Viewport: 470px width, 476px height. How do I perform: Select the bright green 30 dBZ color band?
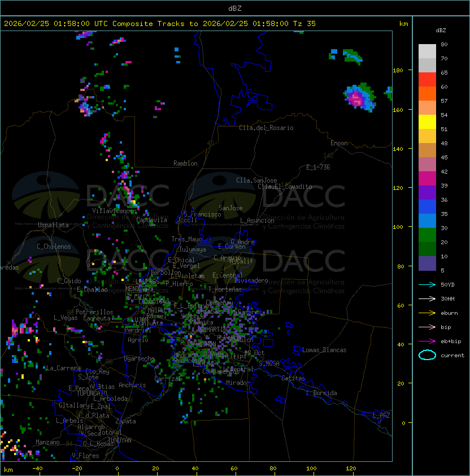click(427, 235)
